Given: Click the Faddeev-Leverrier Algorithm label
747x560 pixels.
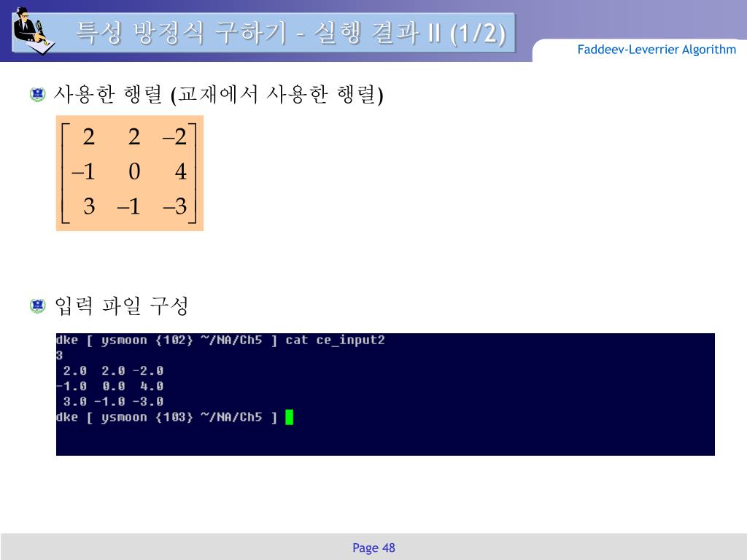Looking at the screenshot, I should coord(657,50).
